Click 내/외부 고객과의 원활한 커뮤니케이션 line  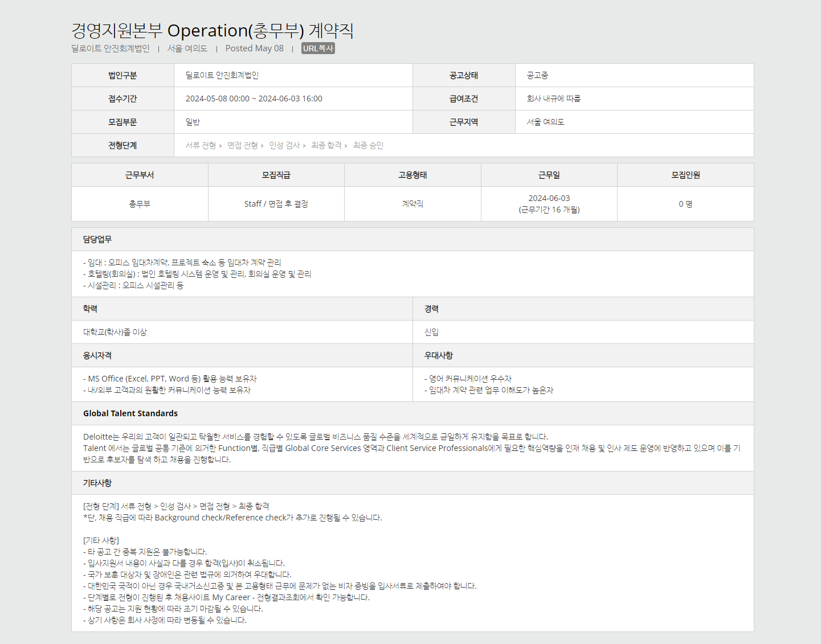click(x=167, y=390)
